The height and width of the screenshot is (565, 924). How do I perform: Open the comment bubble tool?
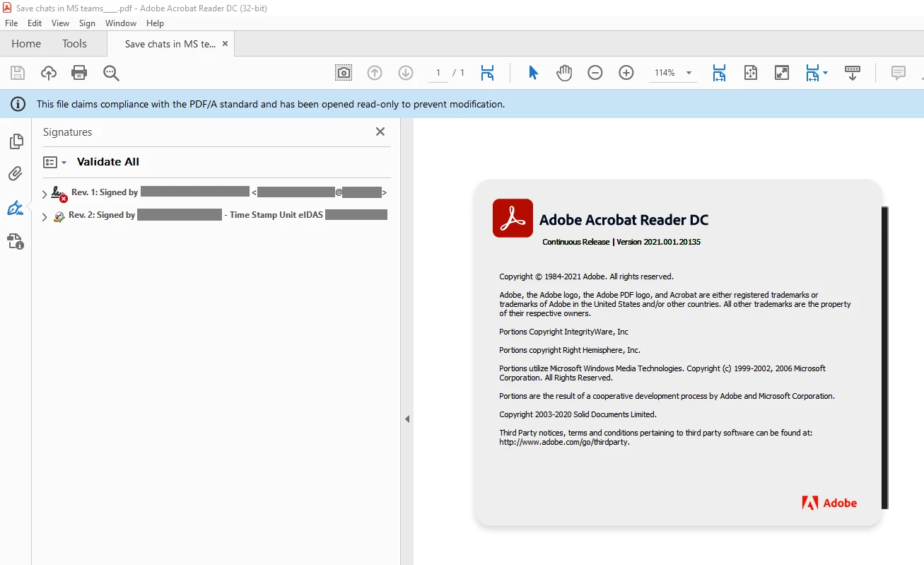point(899,72)
